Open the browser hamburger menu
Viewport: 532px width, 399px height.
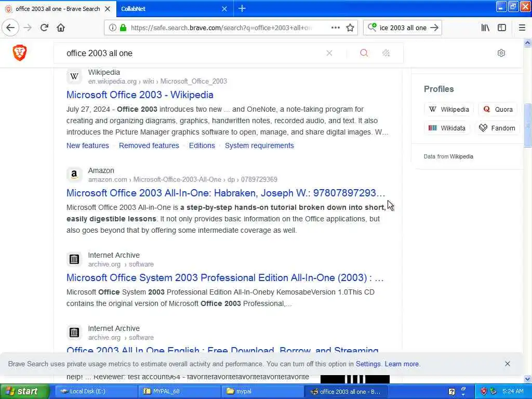[x=522, y=28]
